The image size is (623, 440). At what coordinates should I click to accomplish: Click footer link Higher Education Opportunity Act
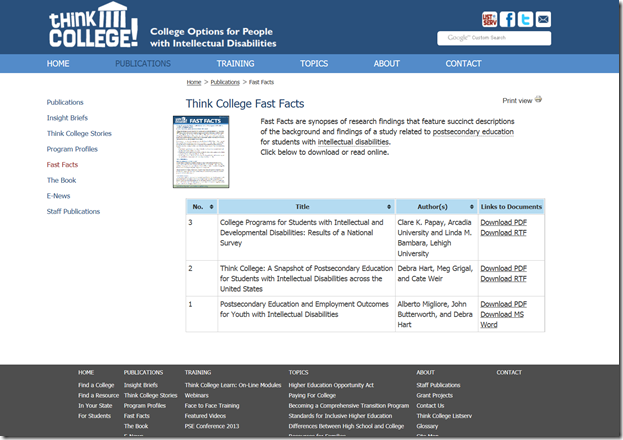(x=331, y=385)
